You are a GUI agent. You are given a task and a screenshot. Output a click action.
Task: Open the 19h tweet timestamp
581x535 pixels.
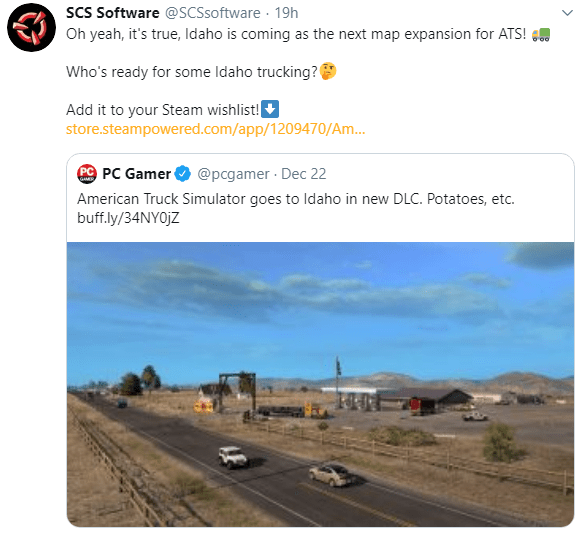(x=286, y=13)
